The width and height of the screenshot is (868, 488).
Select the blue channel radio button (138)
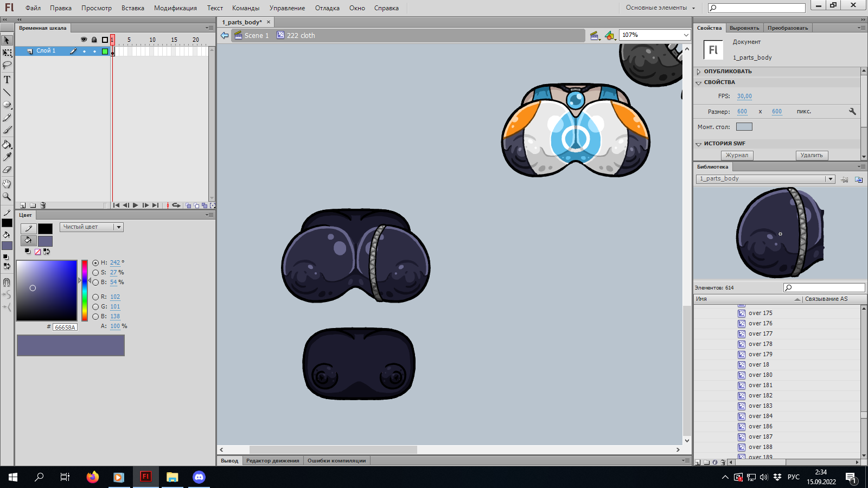(x=95, y=317)
